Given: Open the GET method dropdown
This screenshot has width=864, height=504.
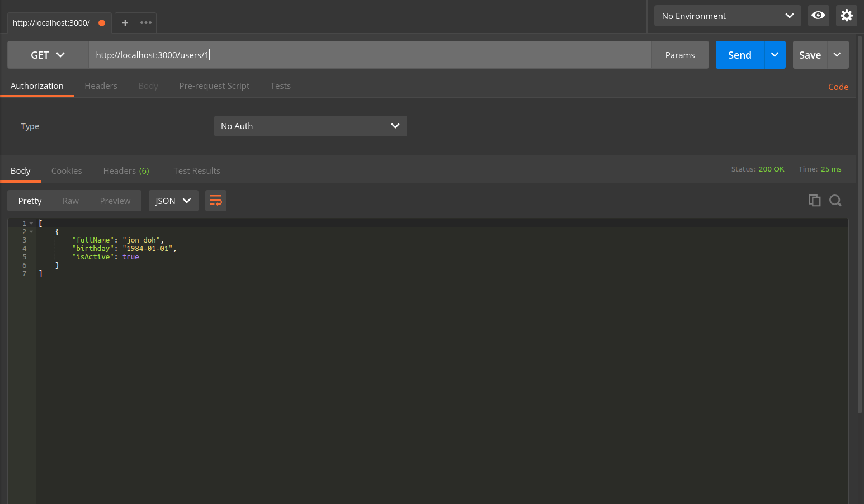Looking at the screenshot, I should (x=48, y=55).
